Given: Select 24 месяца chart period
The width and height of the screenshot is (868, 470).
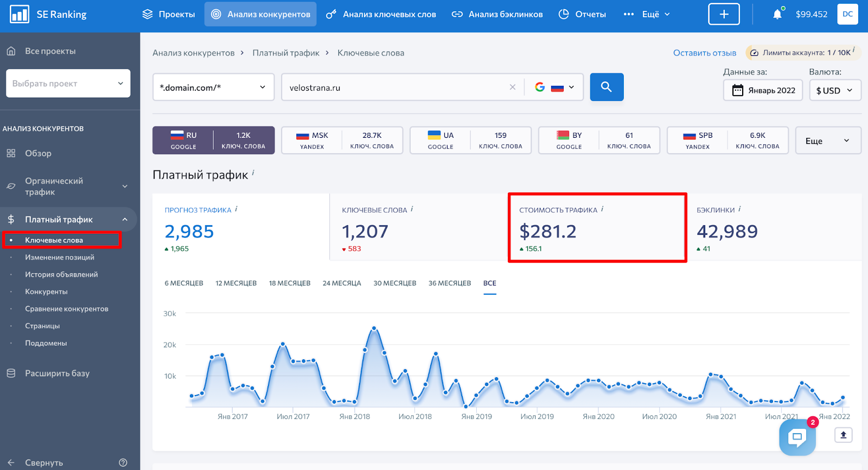Looking at the screenshot, I should point(342,283).
